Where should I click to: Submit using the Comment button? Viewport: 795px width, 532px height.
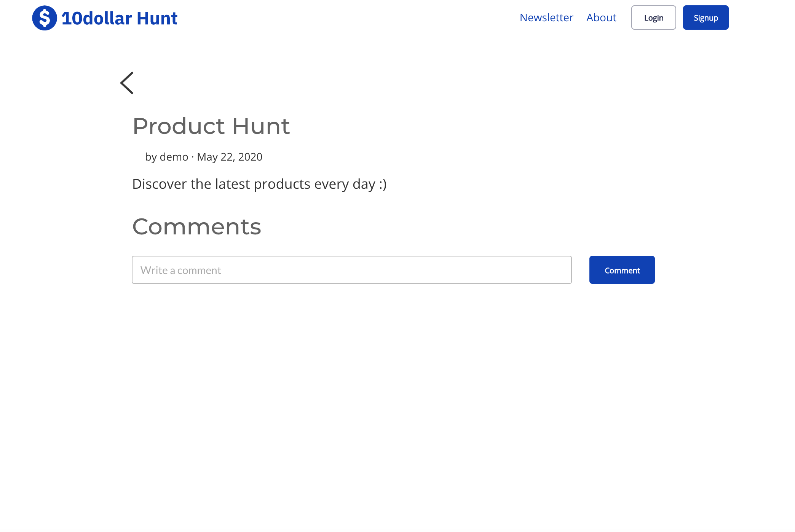[621, 270]
